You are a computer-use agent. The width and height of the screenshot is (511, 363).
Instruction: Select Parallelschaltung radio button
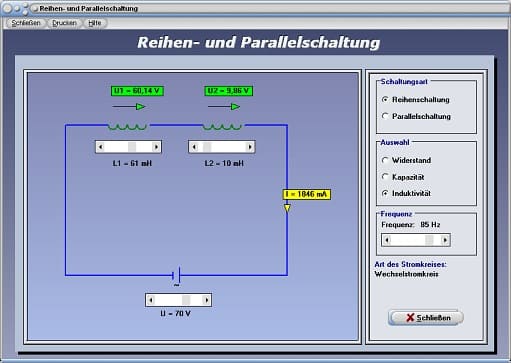point(416,116)
